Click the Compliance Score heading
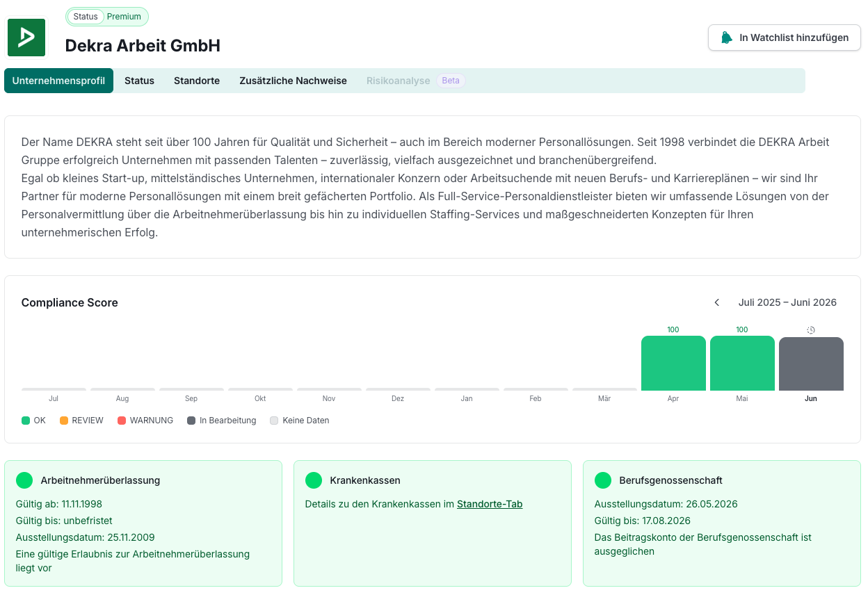 (70, 302)
